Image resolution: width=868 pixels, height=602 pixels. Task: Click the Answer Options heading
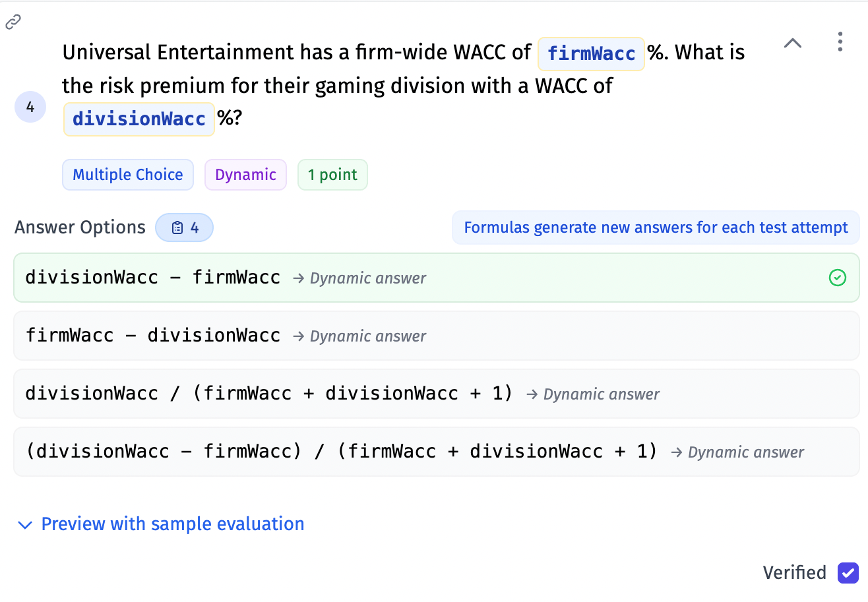[x=80, y=227]
